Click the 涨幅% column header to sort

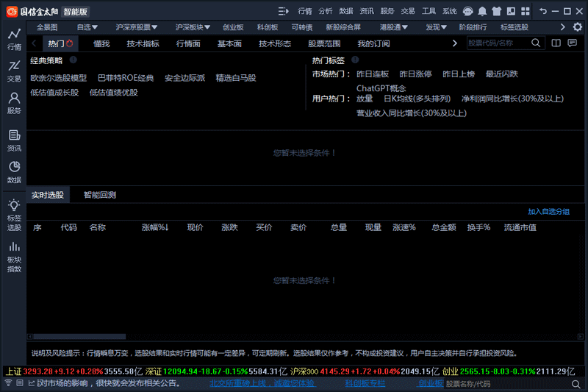click(x=155, y=228)
